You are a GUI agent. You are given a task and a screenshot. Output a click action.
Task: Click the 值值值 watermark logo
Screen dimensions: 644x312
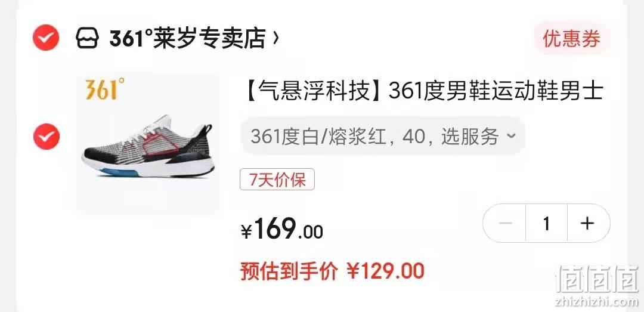597,279
